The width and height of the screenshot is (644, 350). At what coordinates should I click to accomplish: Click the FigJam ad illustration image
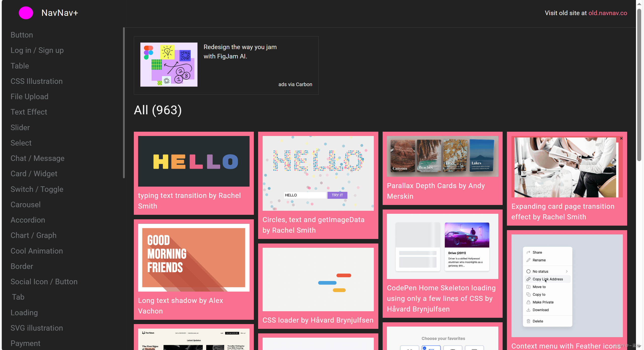(169, 64)
